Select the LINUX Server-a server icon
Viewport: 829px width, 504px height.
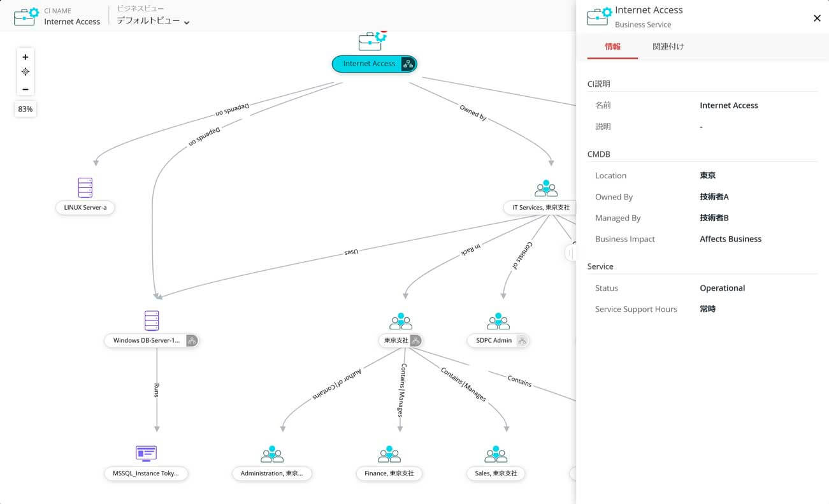point(85,188)
